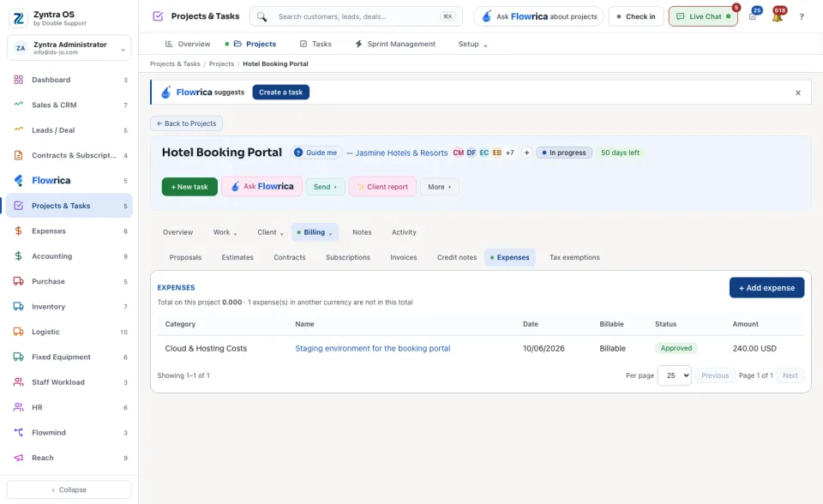823x504 pixels.
Task: Focus the search customers input field
Action: click(x=357, y=17)
